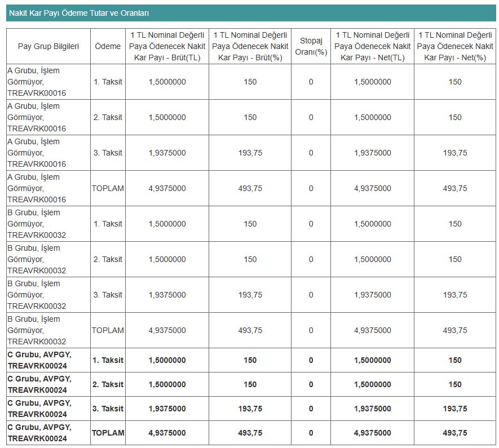499x448 pixels.
Task: Click the 'Kar Payı - Net(TL)' column header
Action: tap(372, 46)
